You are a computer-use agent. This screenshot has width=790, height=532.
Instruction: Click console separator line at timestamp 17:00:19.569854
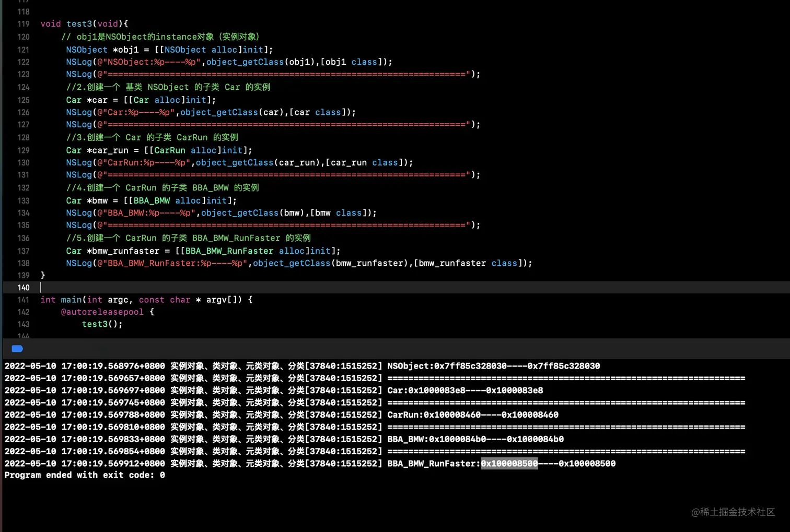[x=566, y=452]
